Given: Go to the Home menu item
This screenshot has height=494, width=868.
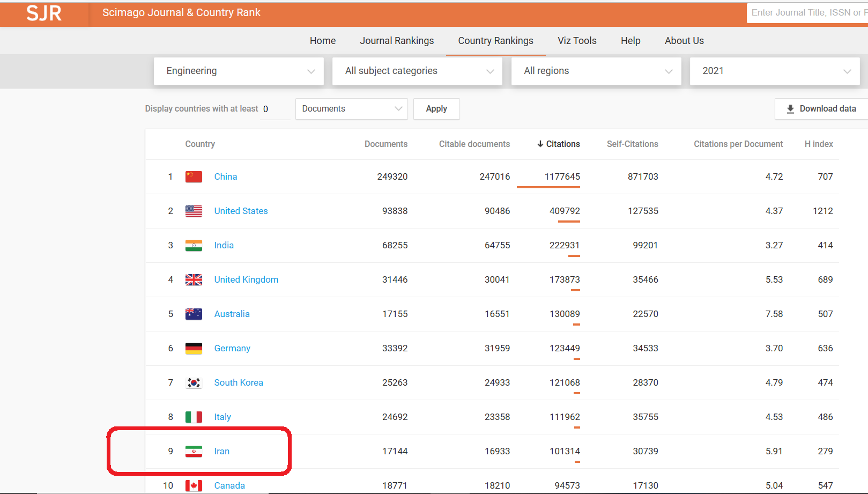Looking at the screenshot, I should pyautogui.click(x=323, y=41).
